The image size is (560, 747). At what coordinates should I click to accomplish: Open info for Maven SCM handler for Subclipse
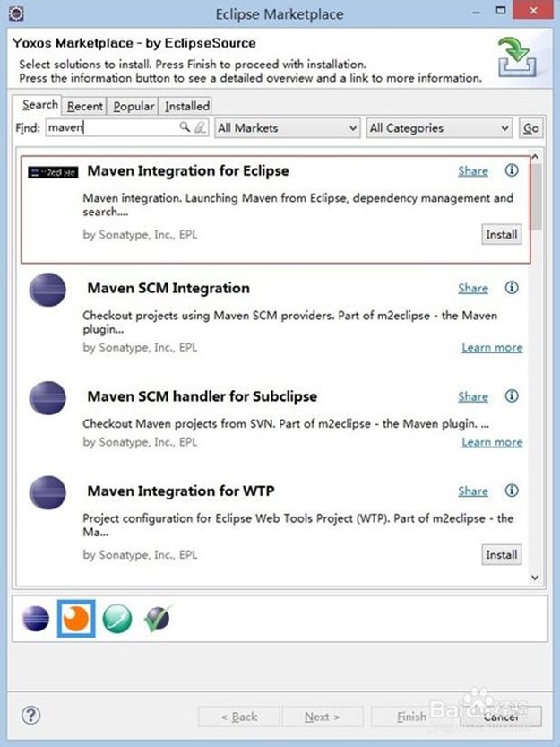click(512, 395)
